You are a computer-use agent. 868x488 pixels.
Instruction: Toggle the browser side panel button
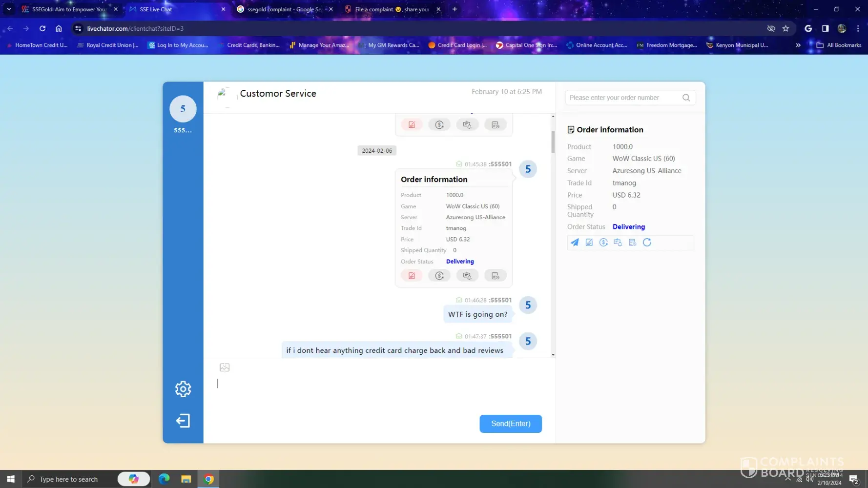click(825, 28)
